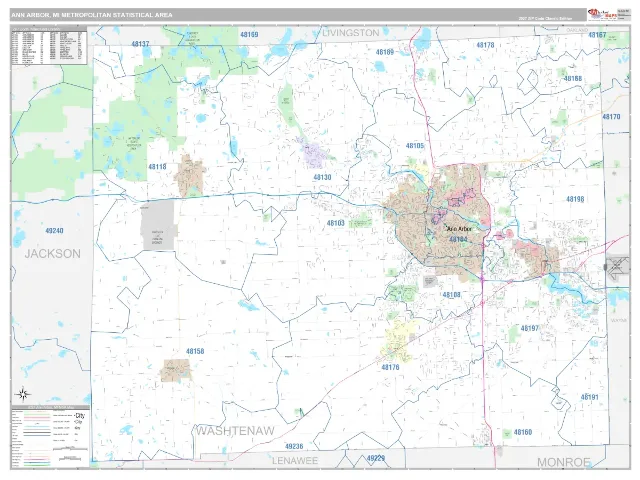The image size is (640, 480).
Task: Click ZIP code label 49229
Action: (x=376, y=458)
